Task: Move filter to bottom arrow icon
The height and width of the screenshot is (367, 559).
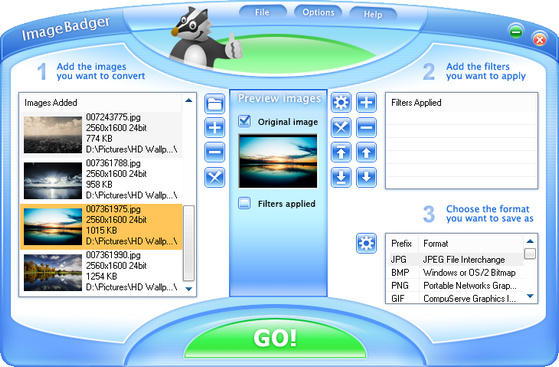Action: coord(341,177)
